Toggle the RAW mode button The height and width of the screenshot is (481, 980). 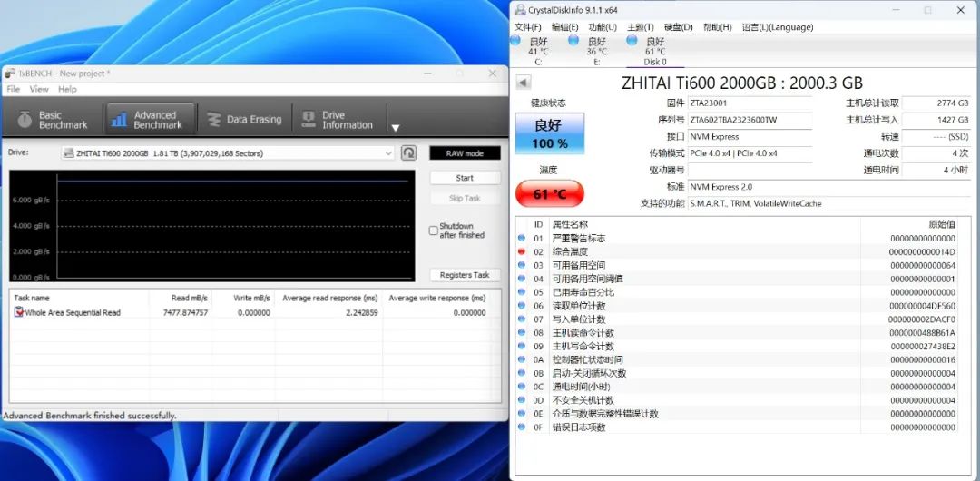(x=465, y=153)
